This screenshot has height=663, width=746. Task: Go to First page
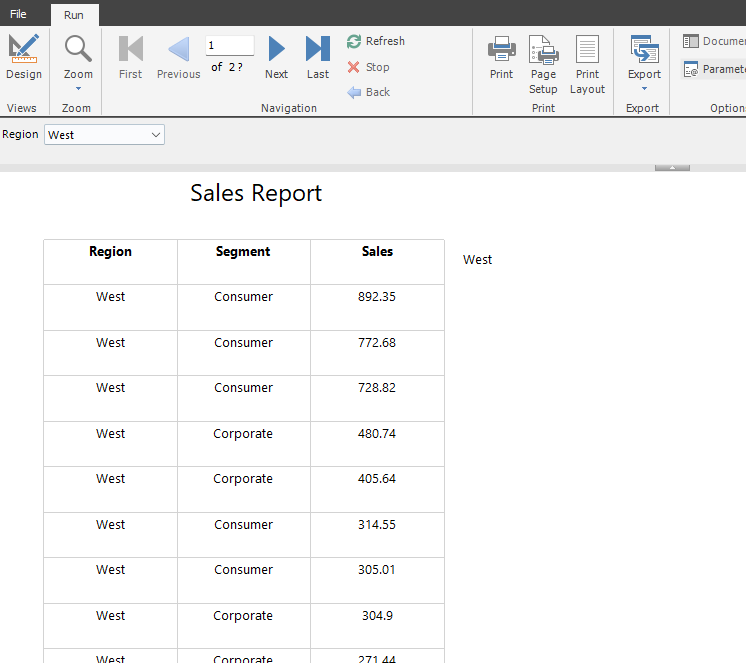tap(130, 56)
